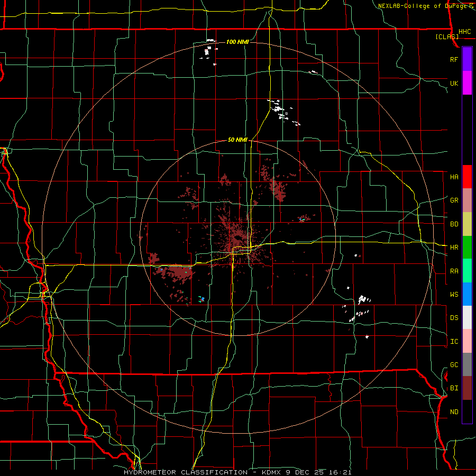The height and width of the screenshot is (476, 476).
Task: Click the WS legend label
Action: (454, 295)
